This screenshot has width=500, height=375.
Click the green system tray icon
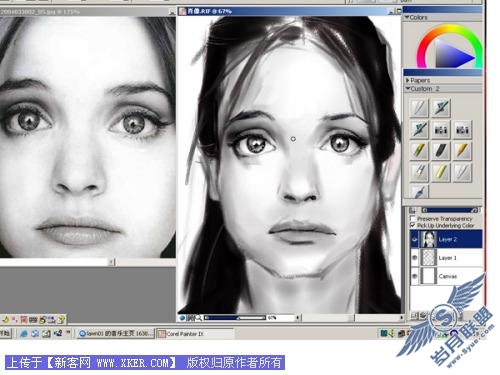[x=384, y=333]
